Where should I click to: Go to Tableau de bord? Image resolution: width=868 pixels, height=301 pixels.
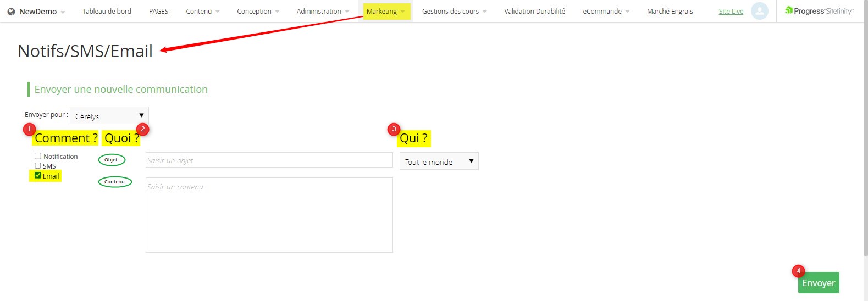coord(107,12)
